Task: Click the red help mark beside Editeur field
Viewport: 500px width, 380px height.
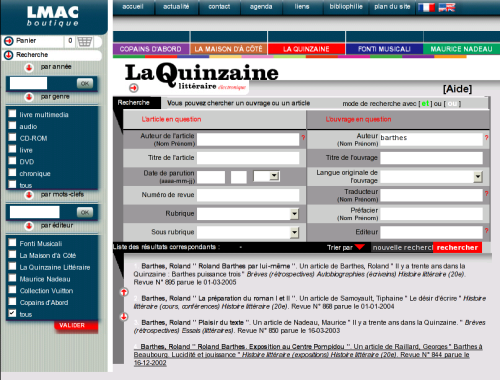Action: [x=486, y=230]
